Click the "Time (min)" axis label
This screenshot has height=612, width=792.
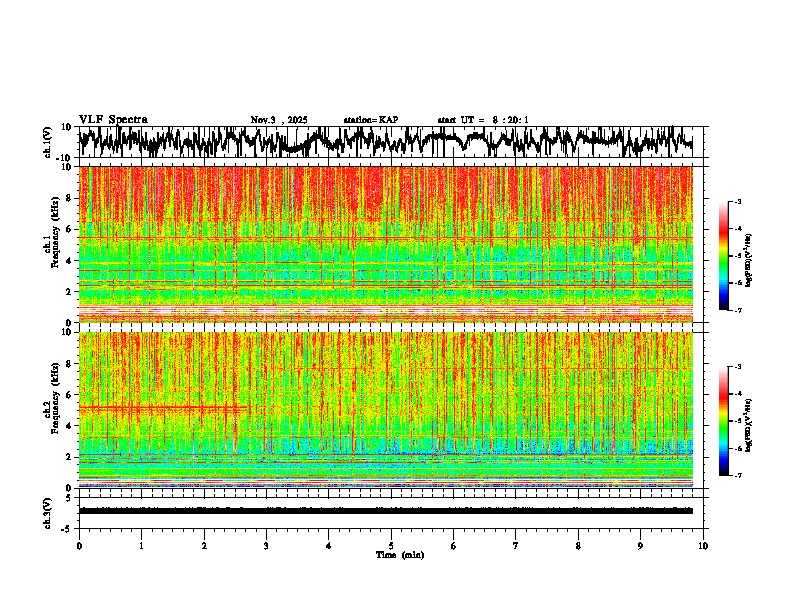(x=400, y=555)
